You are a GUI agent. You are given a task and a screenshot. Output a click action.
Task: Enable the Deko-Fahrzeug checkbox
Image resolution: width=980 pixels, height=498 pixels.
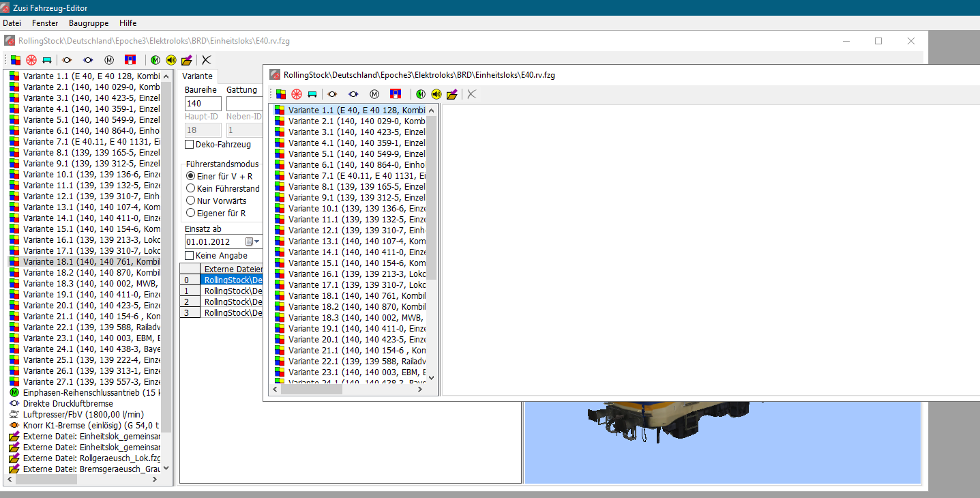click(x=190, y=145)
